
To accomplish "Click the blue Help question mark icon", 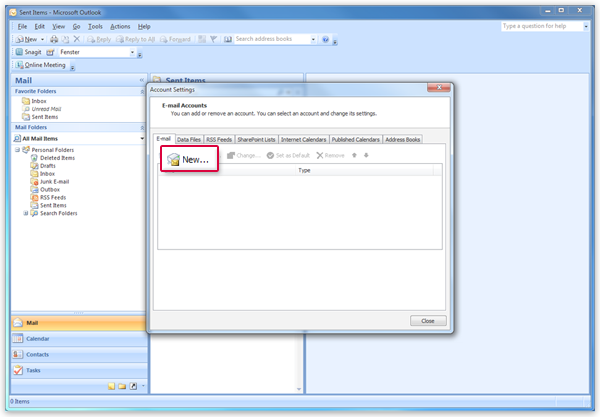I will coord(325,39).
